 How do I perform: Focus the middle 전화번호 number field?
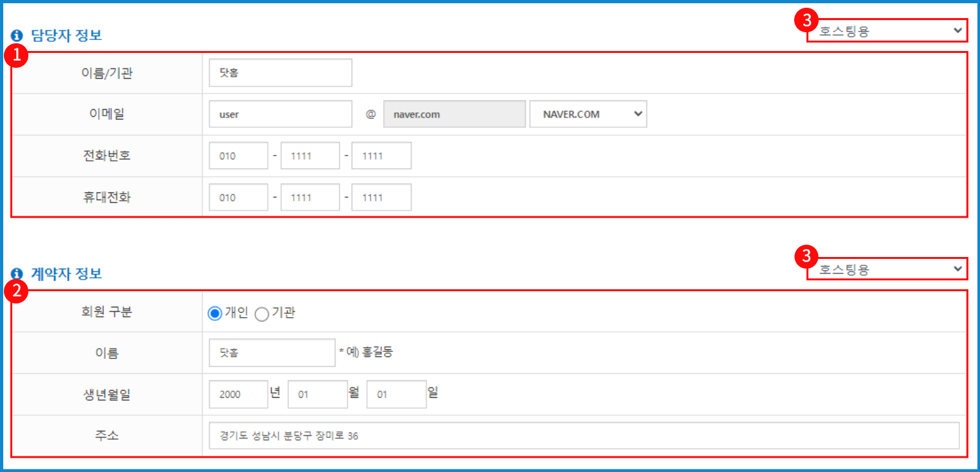310,156
